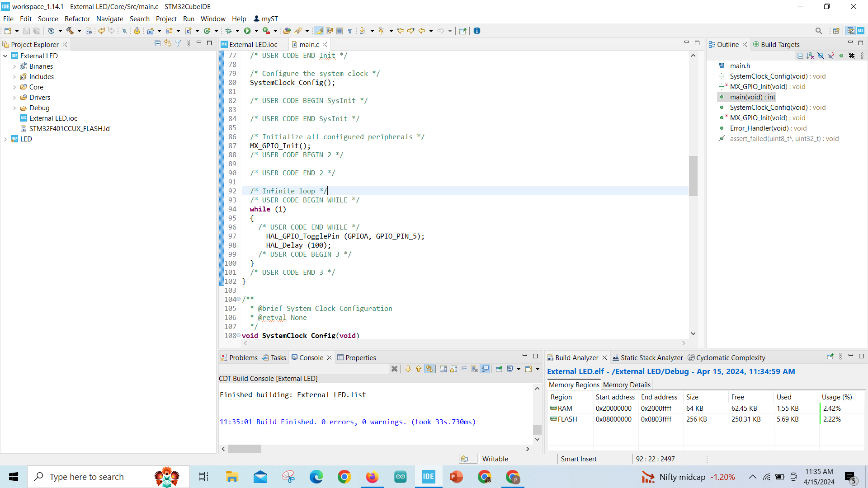Switch to the Memory Details tab
This screenshot has height=488, width=868.
627,385
